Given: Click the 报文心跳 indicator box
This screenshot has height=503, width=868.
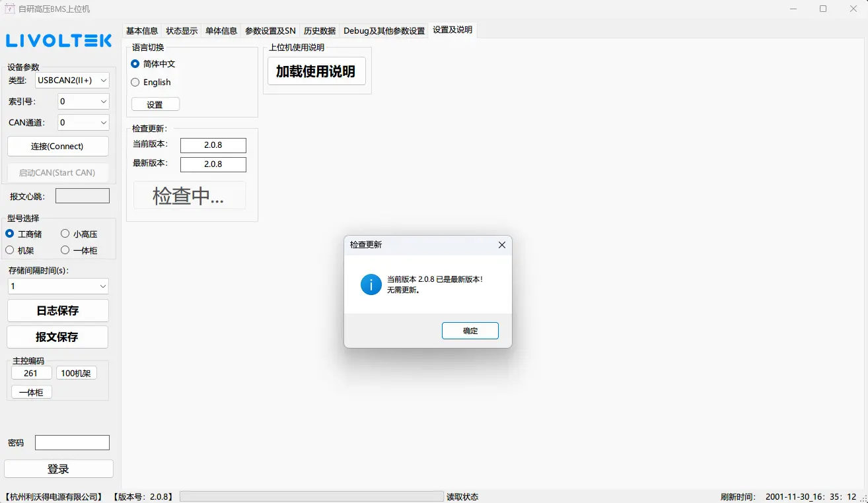Looking at the screenshot, I should click(83, 196).
